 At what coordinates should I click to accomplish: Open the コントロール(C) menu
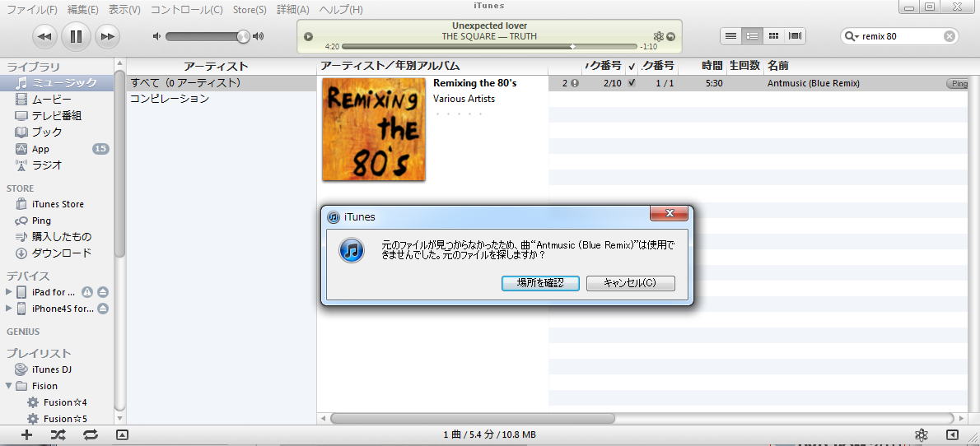pyautogui.click(x=186, y=10)
